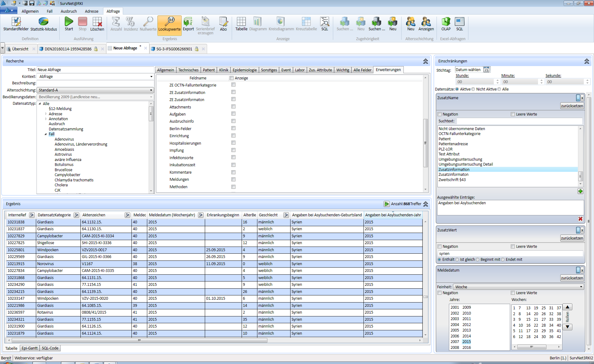
Task: Click the Export icon in ribbon
Action: click(188, 22)
